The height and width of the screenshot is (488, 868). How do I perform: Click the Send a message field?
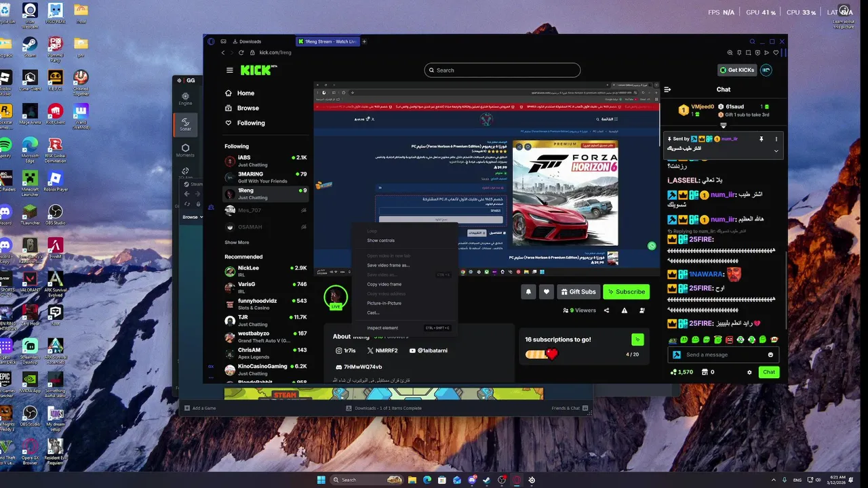pos(724,354)
